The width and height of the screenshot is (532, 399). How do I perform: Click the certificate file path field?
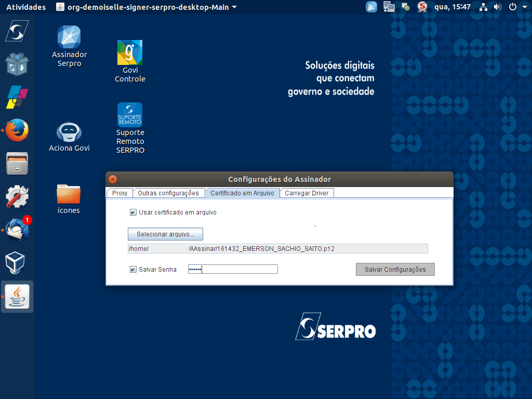tap(277, 249)
